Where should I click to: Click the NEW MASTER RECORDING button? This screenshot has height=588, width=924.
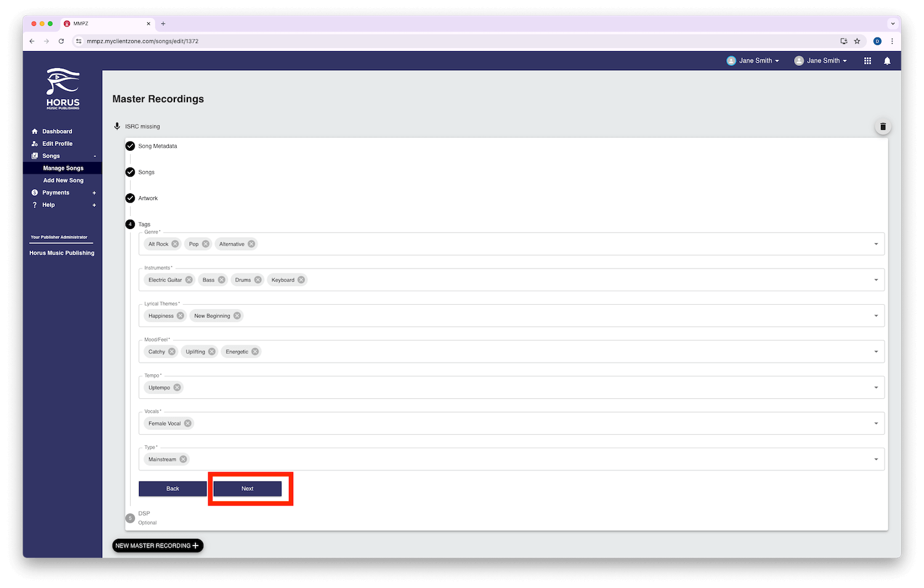tap(157, 546)
